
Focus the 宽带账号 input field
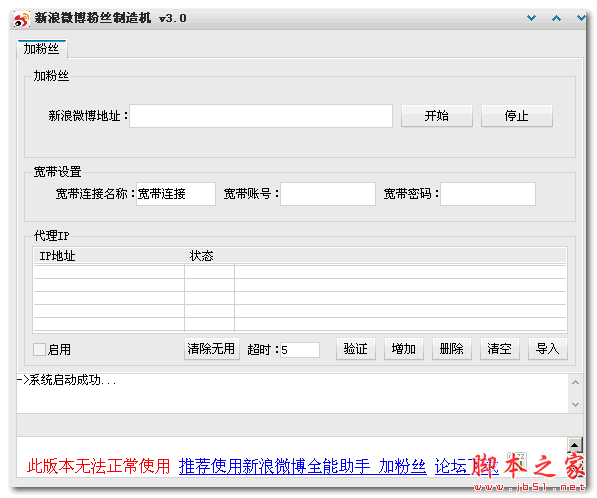(328, 194)
